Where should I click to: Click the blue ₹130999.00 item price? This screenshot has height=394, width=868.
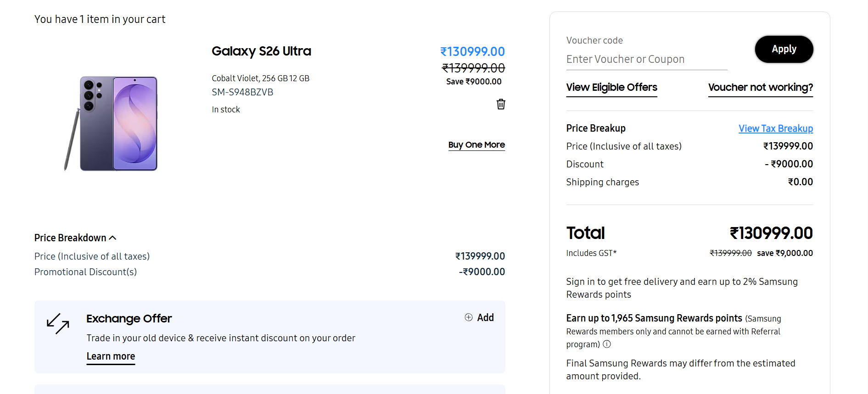point(472,51)
